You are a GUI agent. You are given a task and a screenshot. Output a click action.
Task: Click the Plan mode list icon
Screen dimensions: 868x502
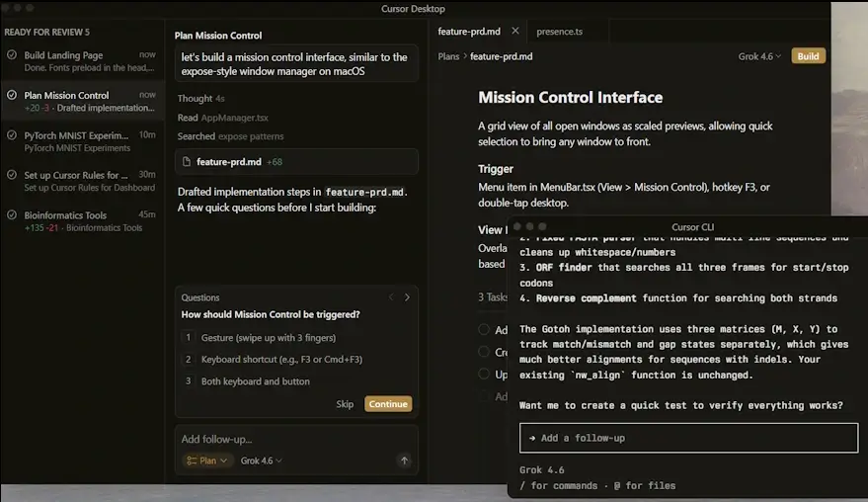[192, 460]
